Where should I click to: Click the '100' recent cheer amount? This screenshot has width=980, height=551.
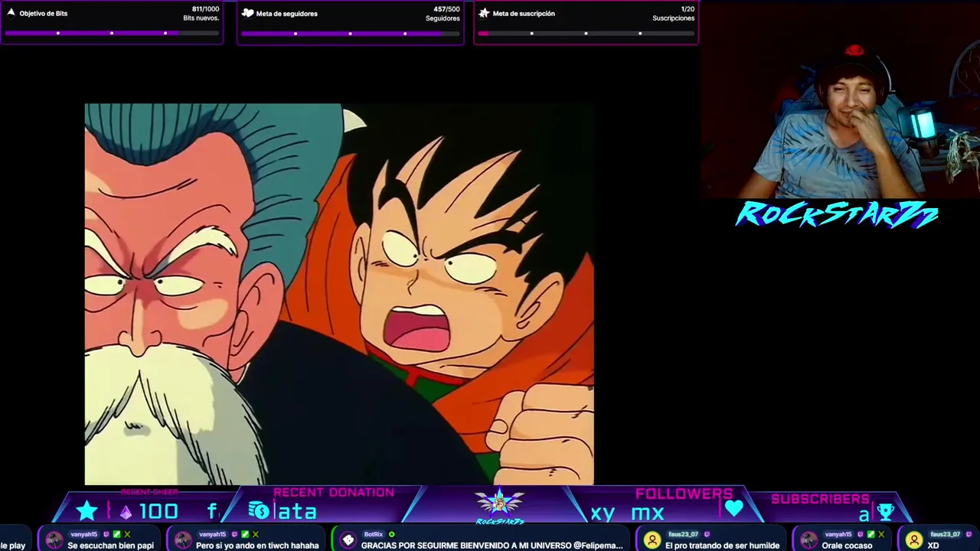pos(158,512)
